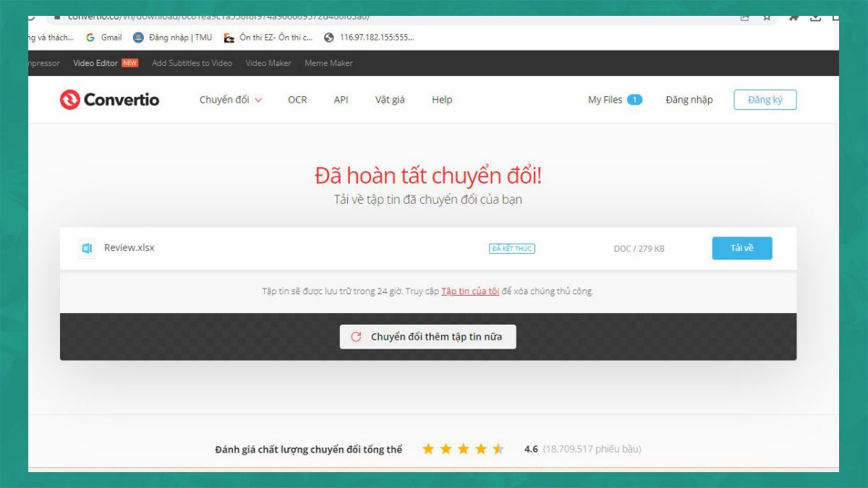The width and height of the screenshot is (868, 488).
Task: Go to the OCR page
Action: click(297, 100)
